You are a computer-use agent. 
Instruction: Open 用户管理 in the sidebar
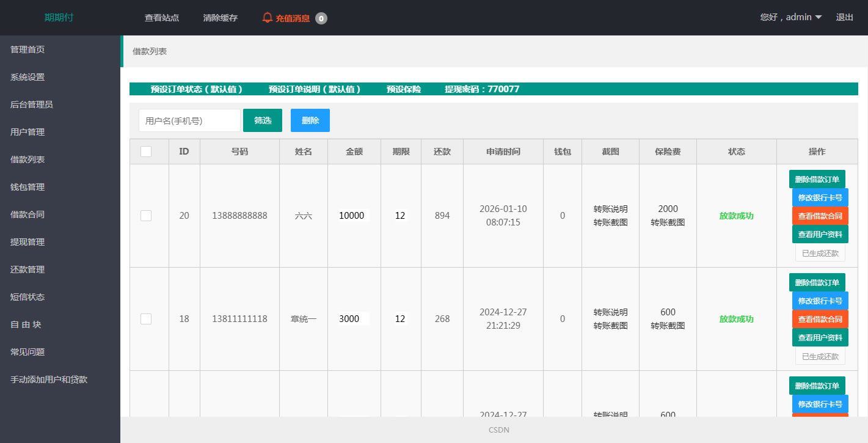pos(27,132)
